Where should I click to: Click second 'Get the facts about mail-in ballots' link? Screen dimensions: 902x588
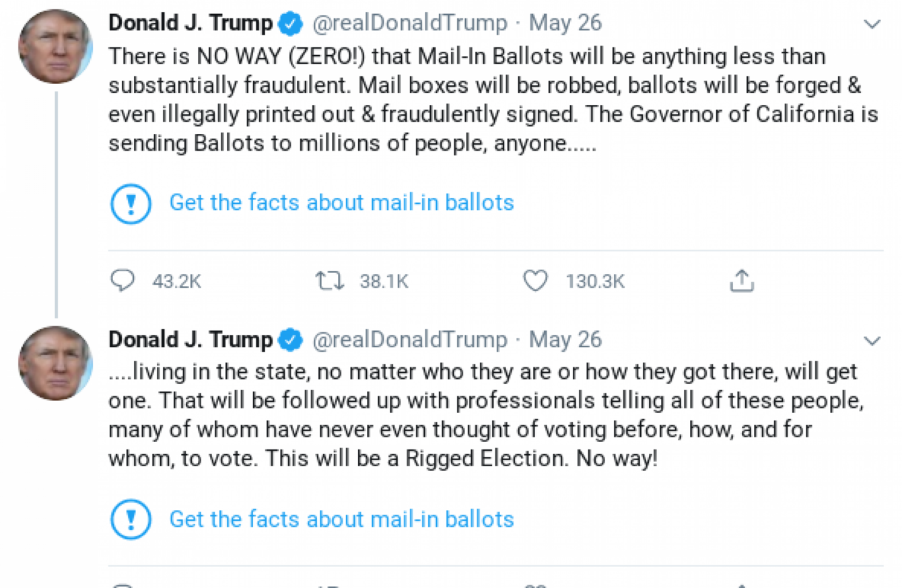point(341,519)
